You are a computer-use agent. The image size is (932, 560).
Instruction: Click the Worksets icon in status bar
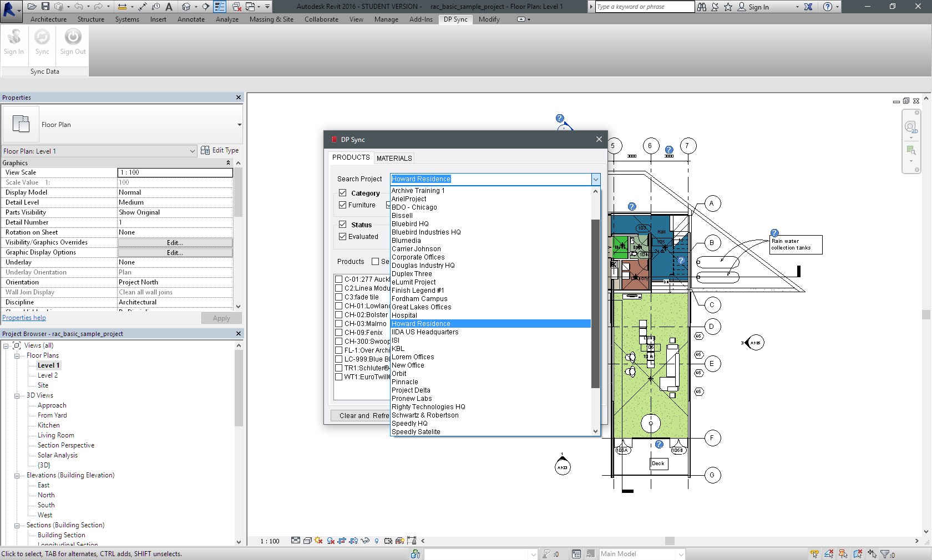(x=416, y=554)
